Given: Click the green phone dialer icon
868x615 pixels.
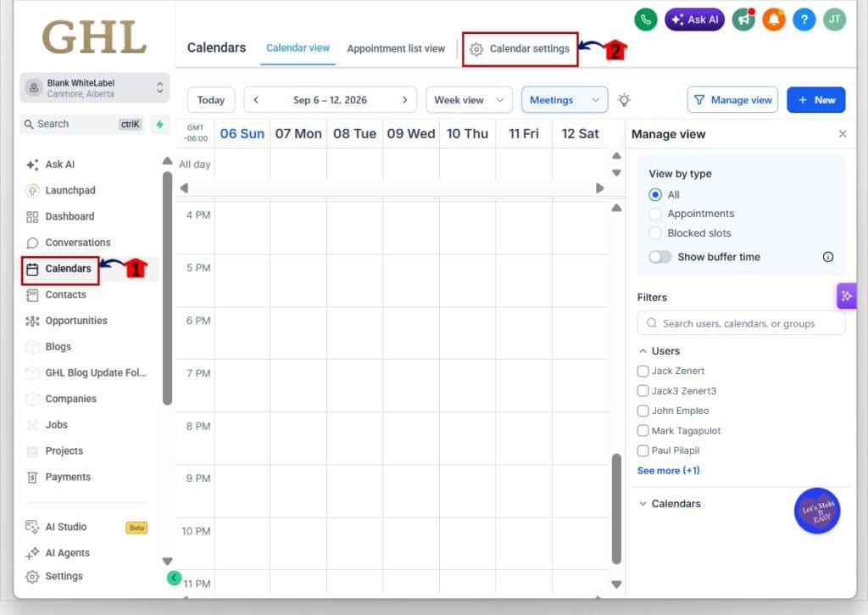Looking at the screenshot, I should (645, 20).
